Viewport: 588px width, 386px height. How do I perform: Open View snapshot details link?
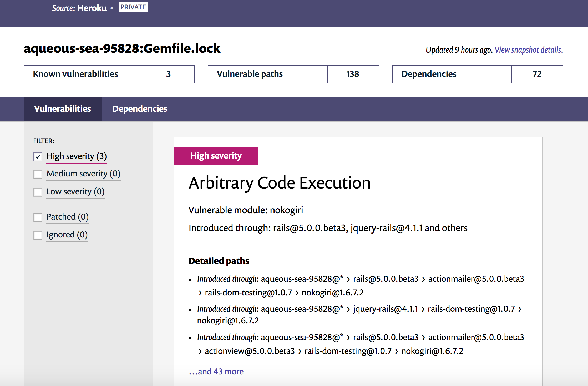tap(529, 50)
